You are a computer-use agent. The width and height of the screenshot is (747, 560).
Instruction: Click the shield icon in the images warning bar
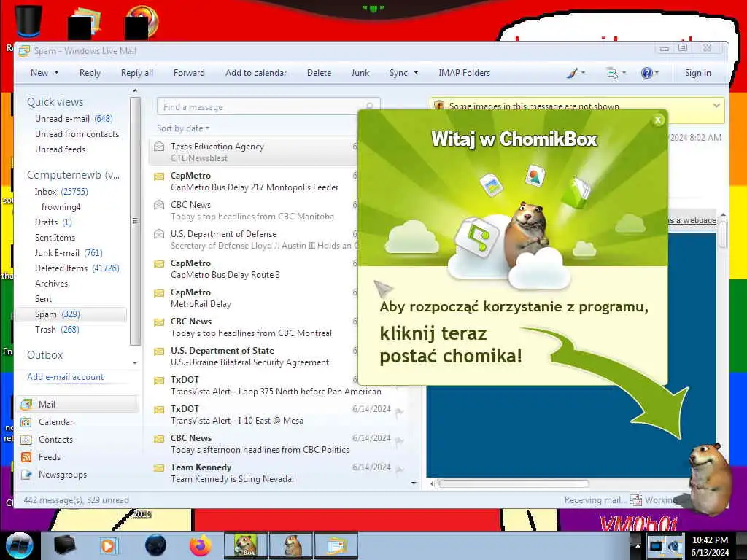[438, 105]
